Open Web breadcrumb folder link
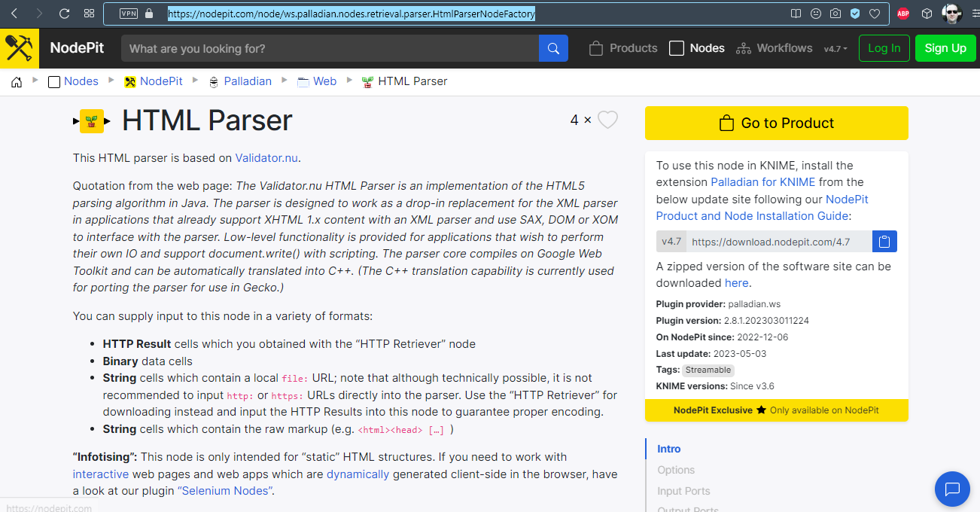 (317, 81)
